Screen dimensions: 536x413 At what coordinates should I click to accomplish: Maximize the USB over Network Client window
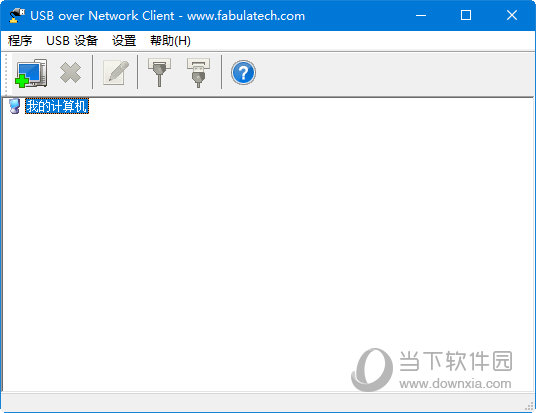[x=466, y=15]
